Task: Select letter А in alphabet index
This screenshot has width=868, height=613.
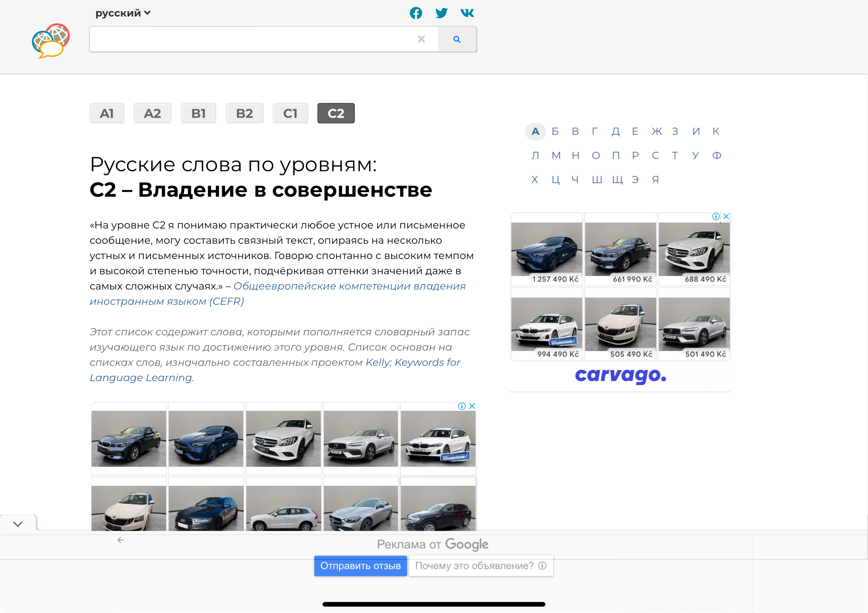Action: [x=535, y=131]
